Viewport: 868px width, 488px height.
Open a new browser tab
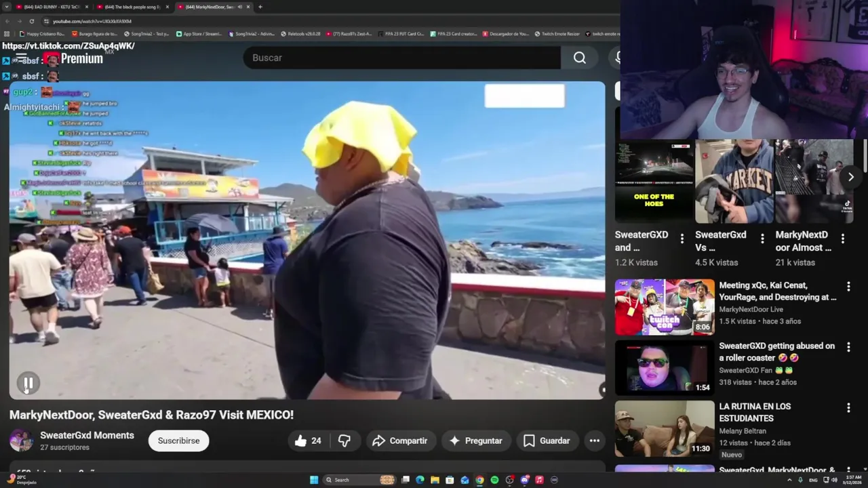(260, 7)
